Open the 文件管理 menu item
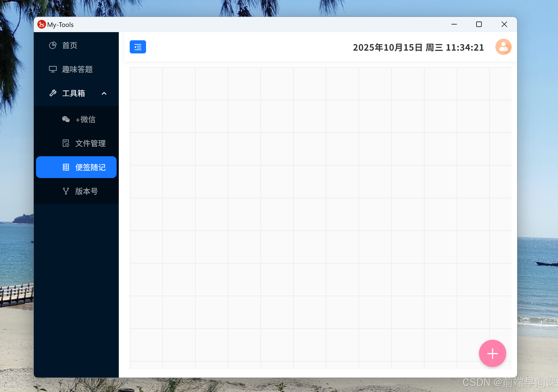558x392 pixels. click(76, 143)
